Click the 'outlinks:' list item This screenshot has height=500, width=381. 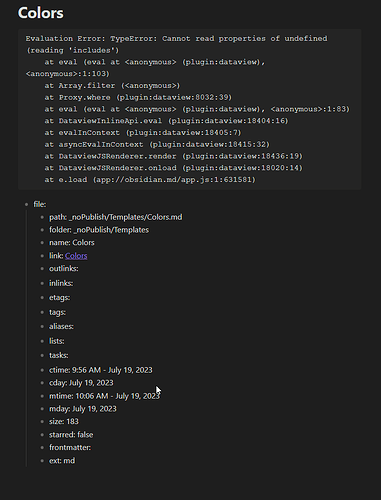64,268
